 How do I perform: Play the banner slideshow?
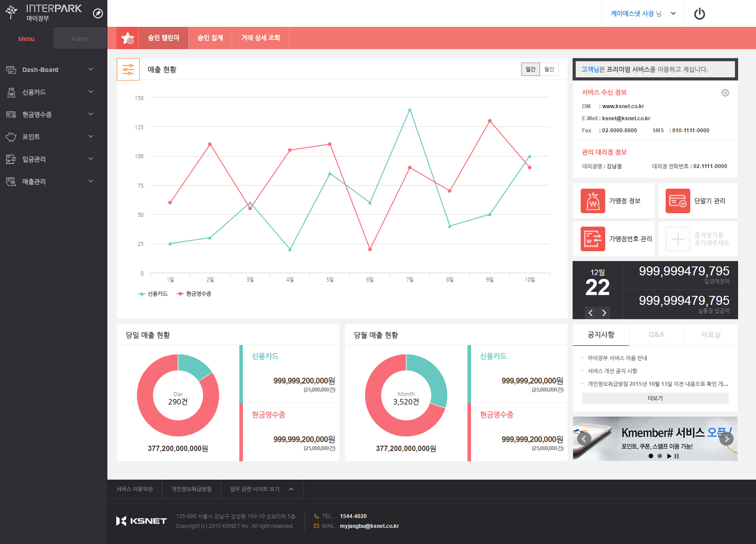[669, 456]
